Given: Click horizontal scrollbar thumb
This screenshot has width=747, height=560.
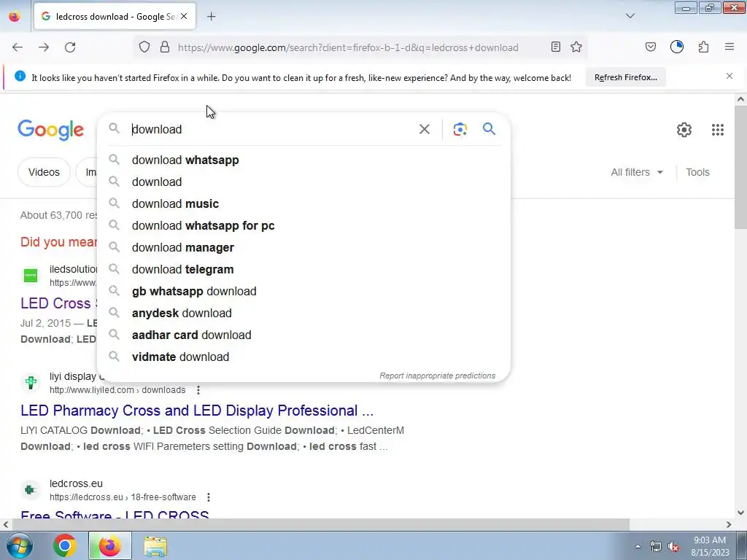Looking at the screenshot, I should click(x=320, y=524).
